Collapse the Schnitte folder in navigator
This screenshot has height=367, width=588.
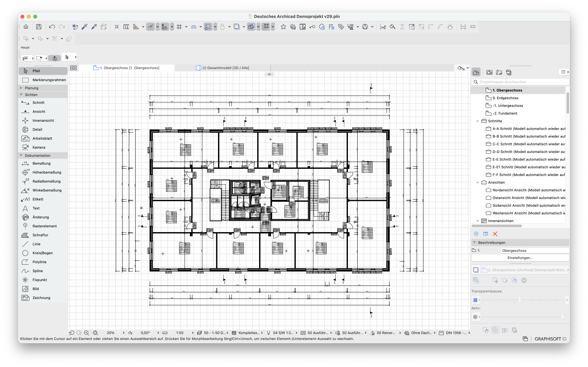click(478, 121)
